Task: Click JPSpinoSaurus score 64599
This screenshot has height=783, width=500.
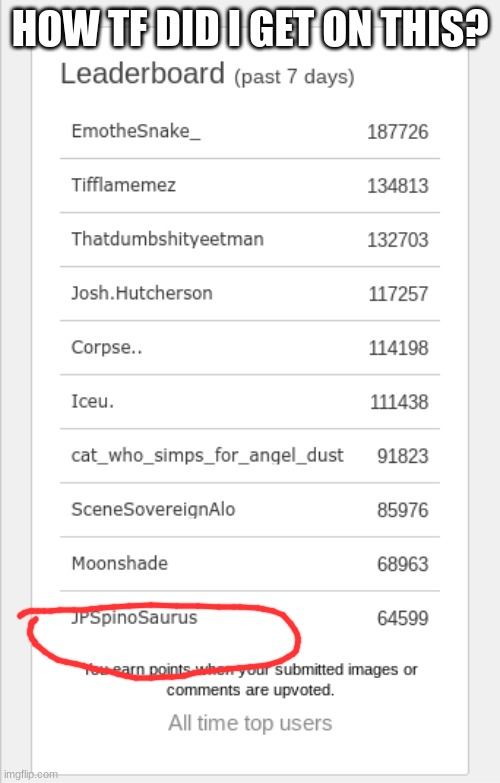Action: (403, 618)
